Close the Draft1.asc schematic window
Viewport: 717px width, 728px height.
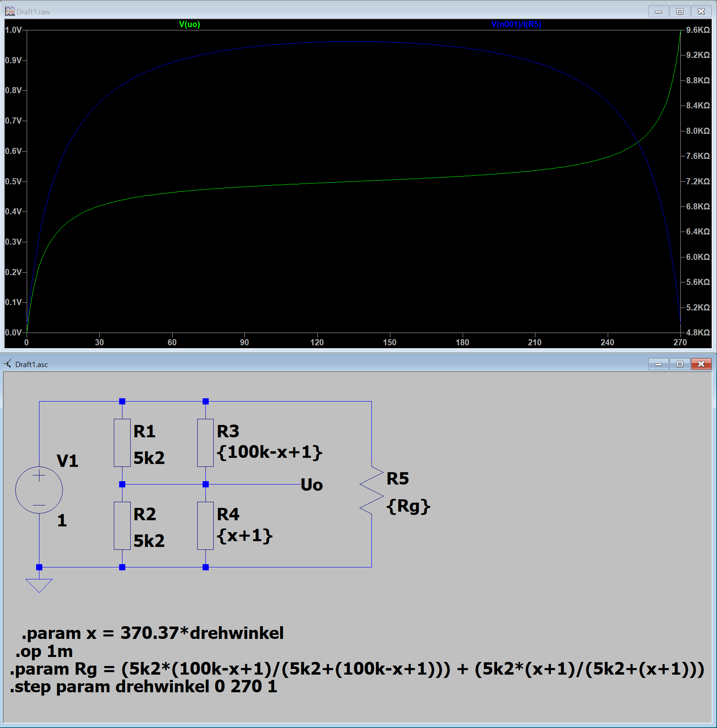click(x=701, y=364)
